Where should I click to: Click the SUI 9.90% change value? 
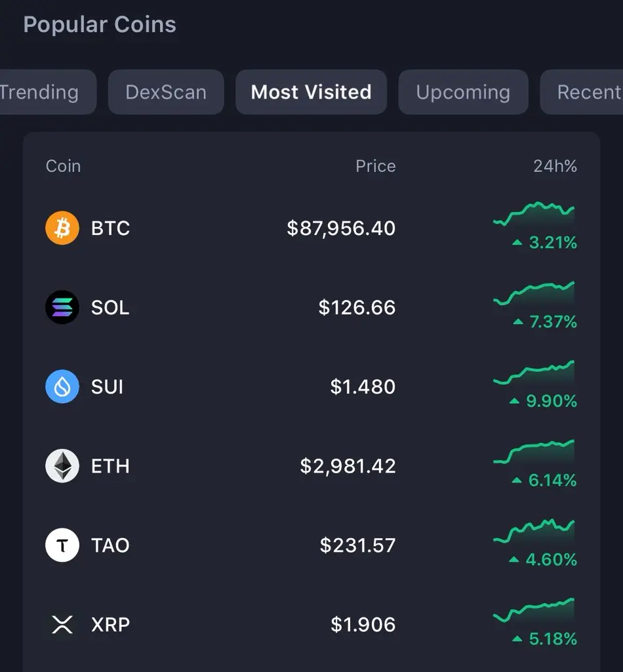tap(551, 401)
